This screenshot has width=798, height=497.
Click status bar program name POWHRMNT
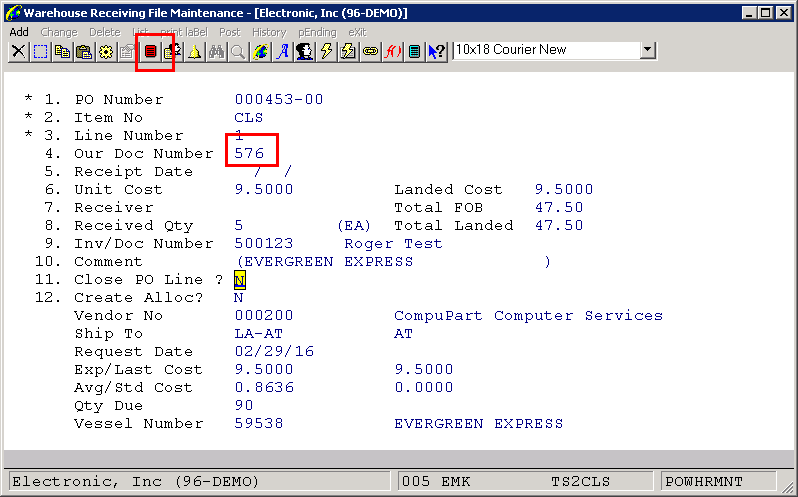pos(704,481)
